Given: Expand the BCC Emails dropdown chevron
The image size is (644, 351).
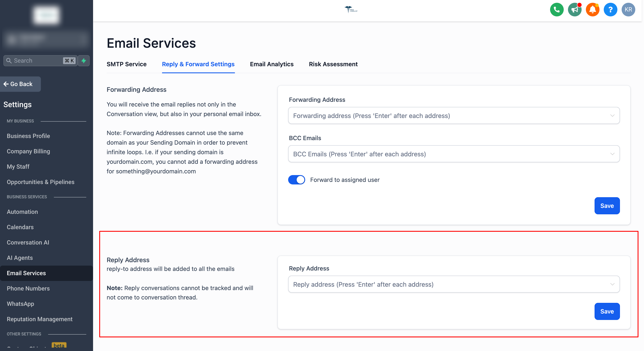Looking at the screenshot, I should [612, 154].
